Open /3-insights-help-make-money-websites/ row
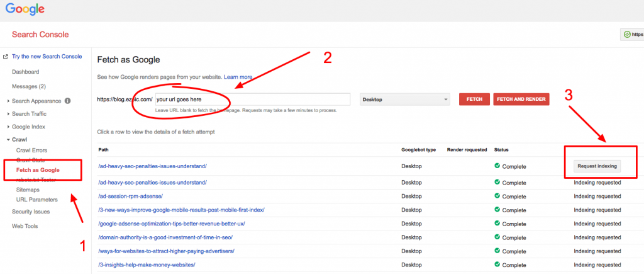The width and height of the screenshot is (644, 274). (147, 265)
